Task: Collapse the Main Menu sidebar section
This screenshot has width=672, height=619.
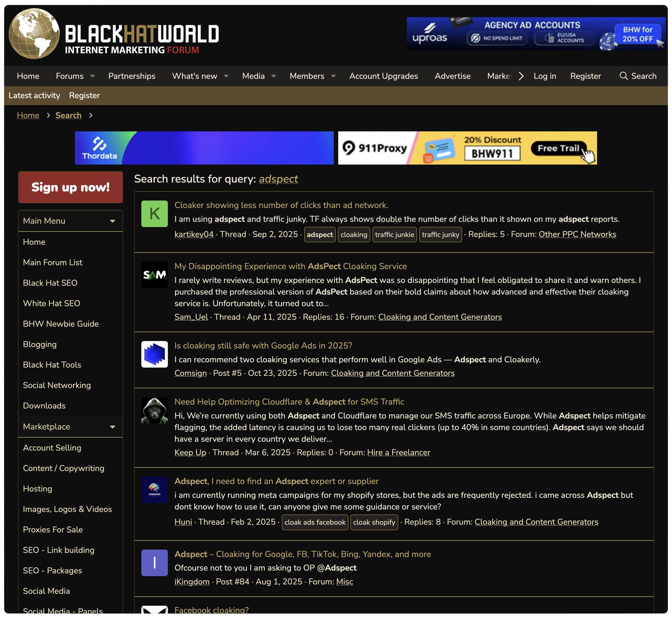Action: point(113,221)
